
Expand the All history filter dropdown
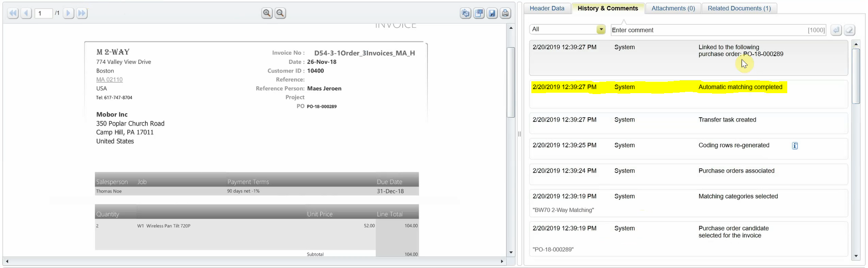pyautogui.click(x=601, y=30)
